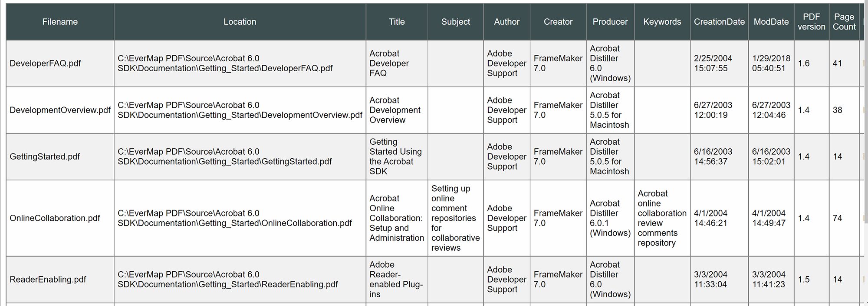Select the ReaderEnabling.pdf filename cell
868x306 pixels.
coord(48,279)
